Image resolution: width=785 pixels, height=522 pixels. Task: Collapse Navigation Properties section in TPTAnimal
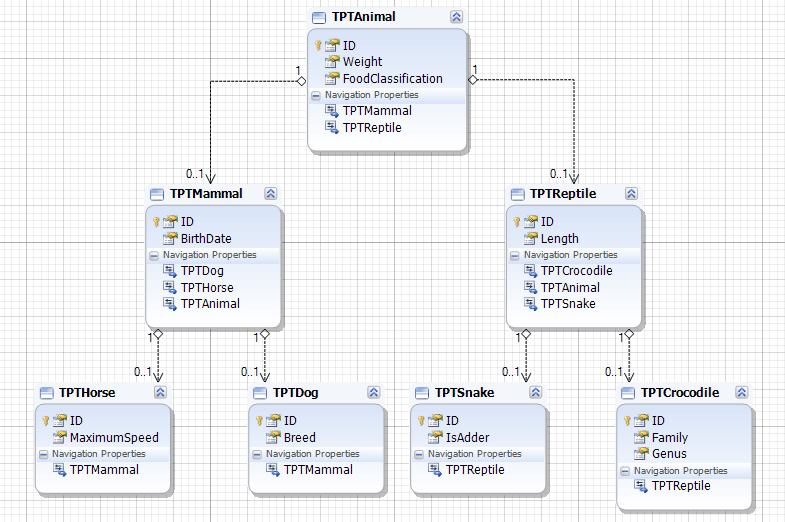(x=316, y=96)
